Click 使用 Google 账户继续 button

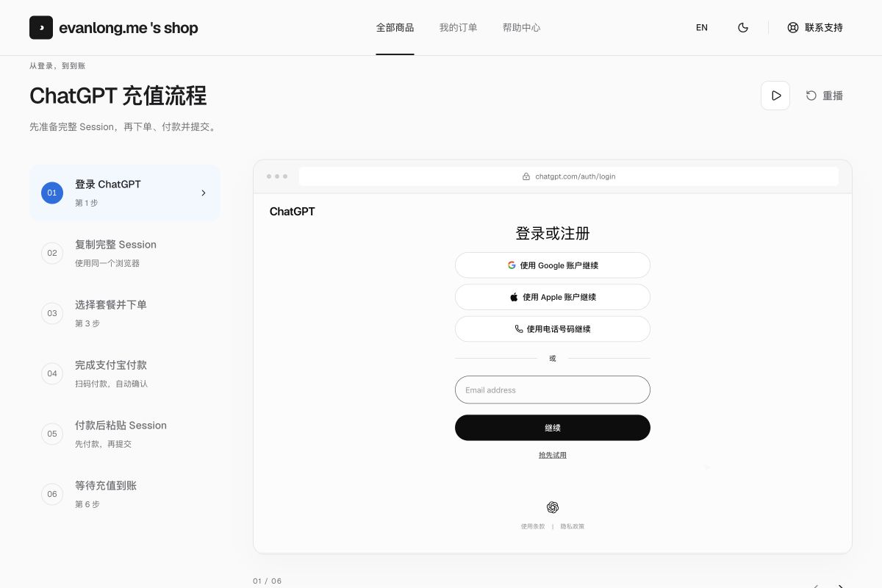click(x=553, y=265)
